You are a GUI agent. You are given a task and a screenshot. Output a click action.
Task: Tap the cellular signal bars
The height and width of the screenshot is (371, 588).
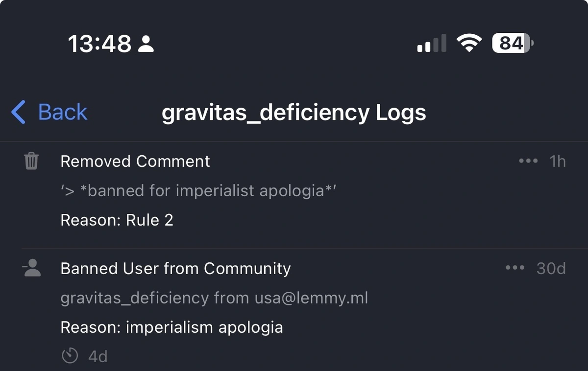click(x=432, y=43)
